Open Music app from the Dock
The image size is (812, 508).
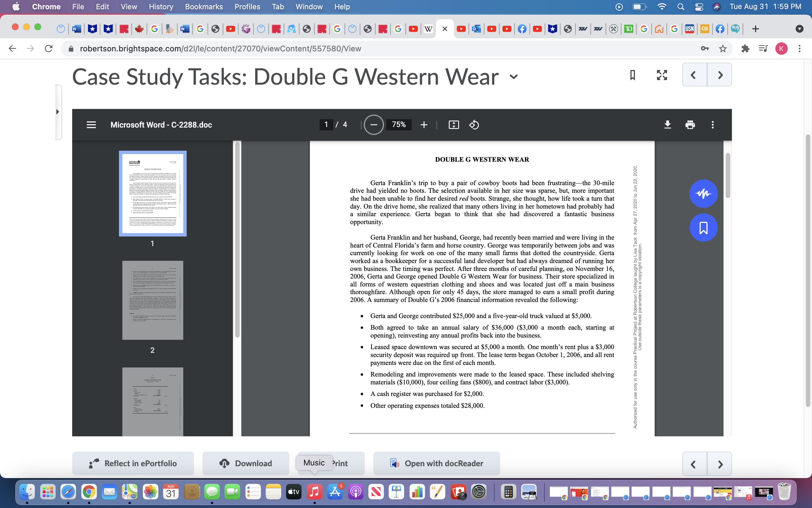click(x=314, y=492)
